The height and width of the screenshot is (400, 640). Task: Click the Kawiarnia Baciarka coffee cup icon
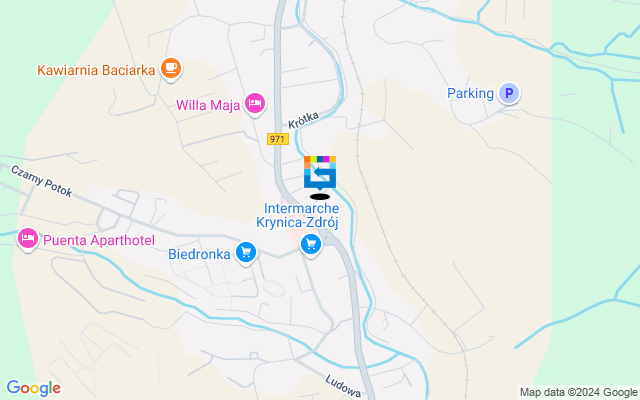[x=171, y=68]
